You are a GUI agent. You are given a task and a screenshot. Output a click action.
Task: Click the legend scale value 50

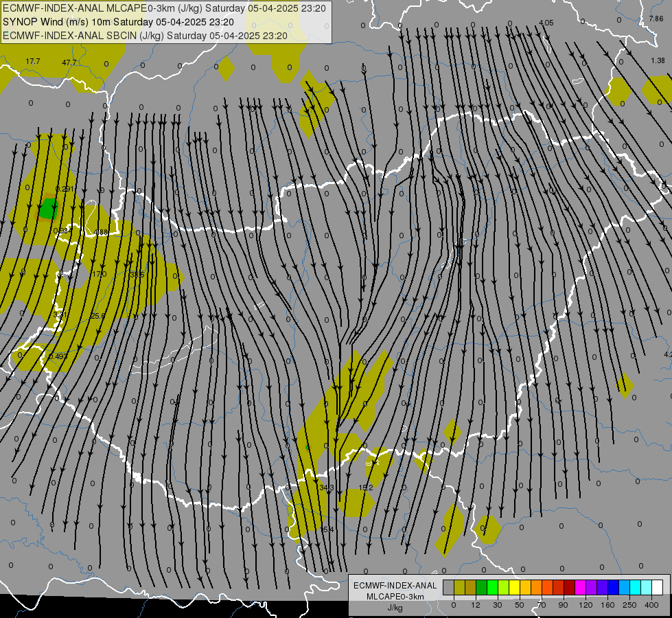tap(520, 605)
